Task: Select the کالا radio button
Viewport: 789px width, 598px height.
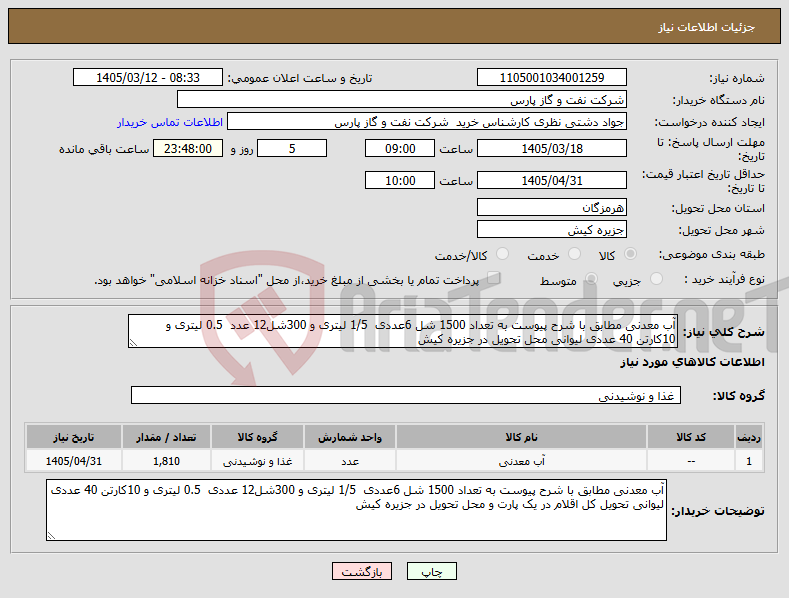Action: coord(630,254)
